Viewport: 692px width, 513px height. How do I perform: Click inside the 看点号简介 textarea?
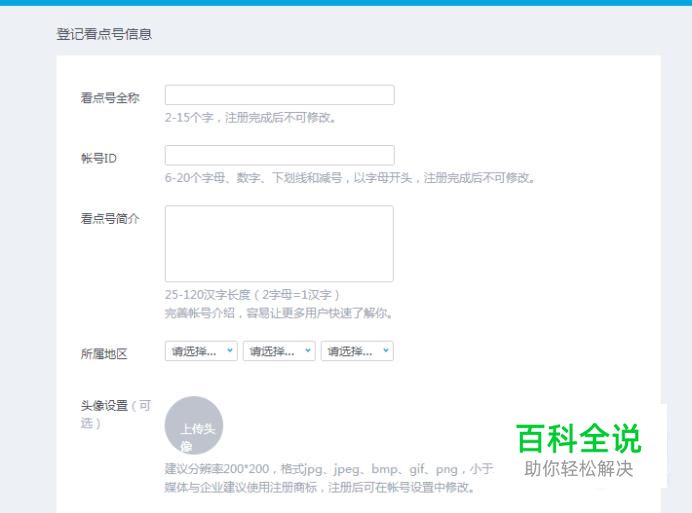point(279,243)
